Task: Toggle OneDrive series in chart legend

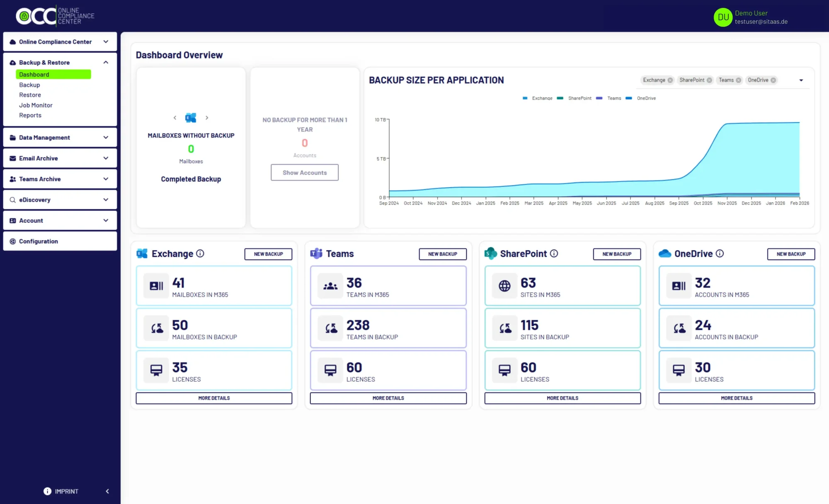Action: [646, 99]
